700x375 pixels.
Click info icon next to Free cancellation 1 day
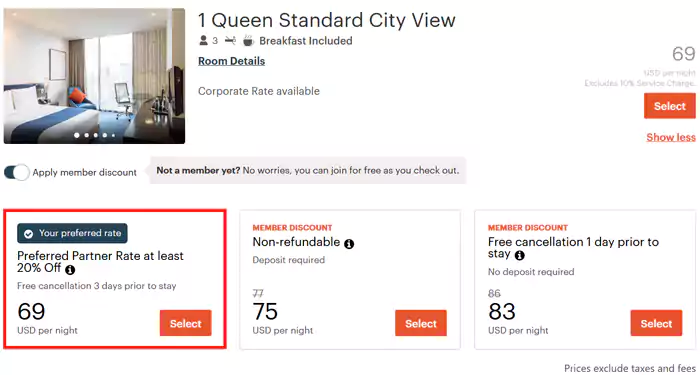520,256
